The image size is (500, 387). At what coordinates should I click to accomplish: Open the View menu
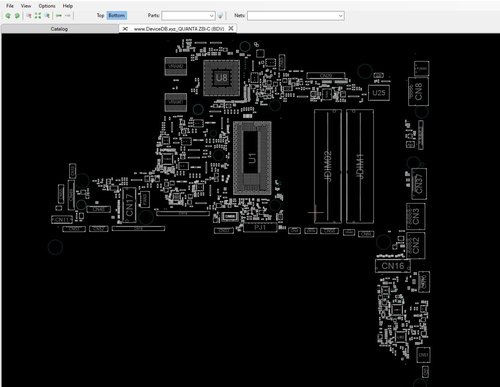click(26, 6)
